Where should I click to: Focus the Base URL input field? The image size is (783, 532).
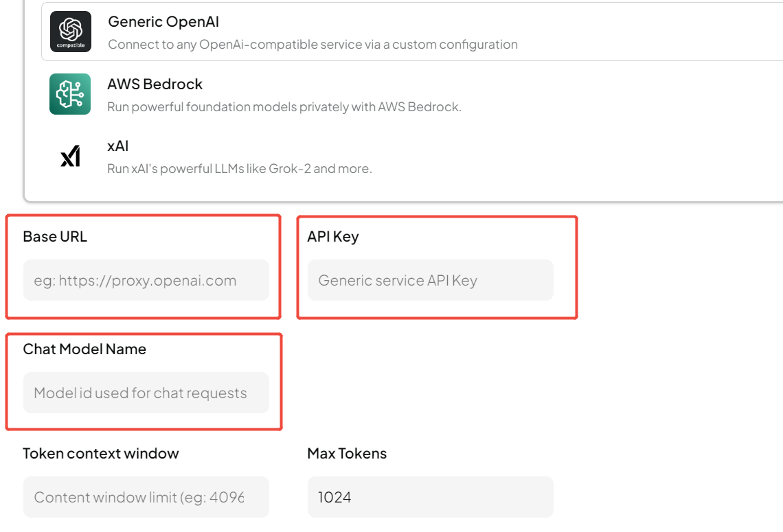146,280
